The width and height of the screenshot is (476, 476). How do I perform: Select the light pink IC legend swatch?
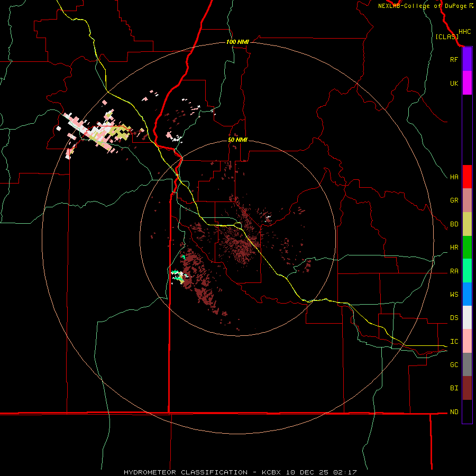pyautogui.click(x=467, y=341)
